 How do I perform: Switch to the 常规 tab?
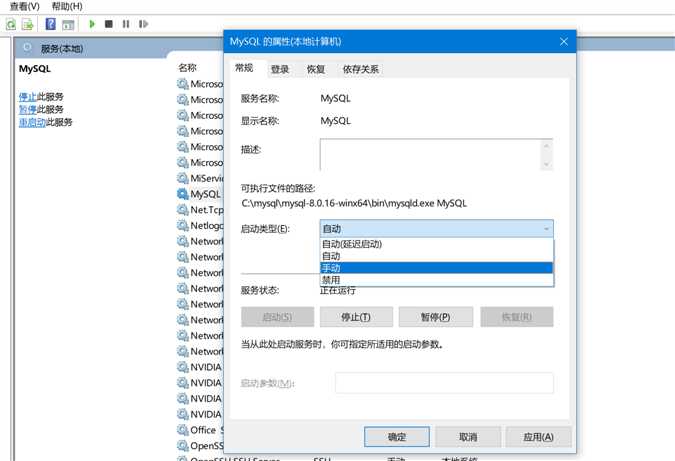244,68
